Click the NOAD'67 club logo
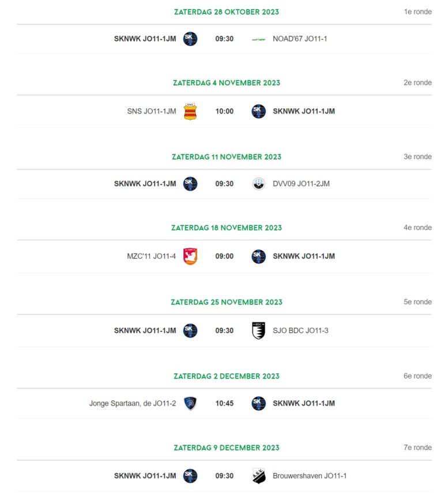 pyautogui.click(x=258, y=39)
